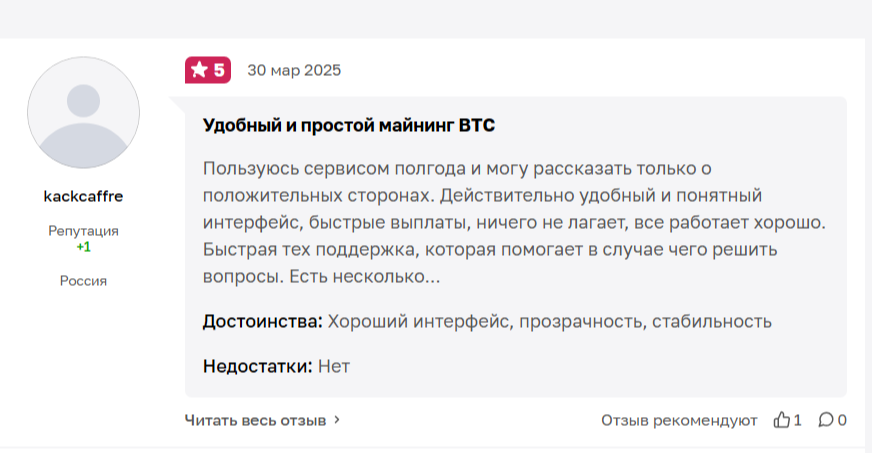
Task: Open the kackcaffre user profile
Action: pyautogui.click(x=84, y=196)
